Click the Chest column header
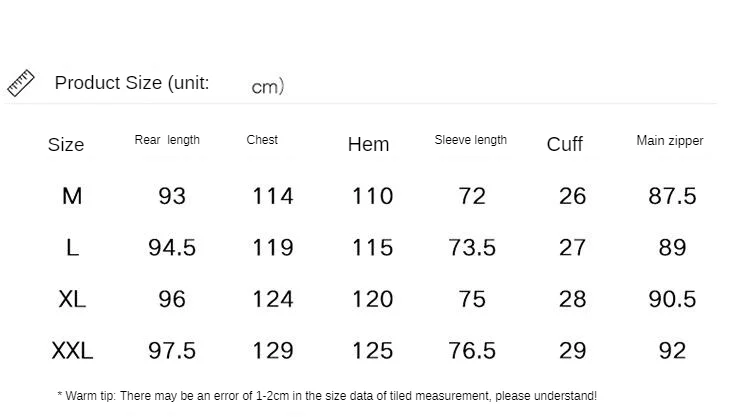Viewport: 750px width, 417px height. click(262, 140)
